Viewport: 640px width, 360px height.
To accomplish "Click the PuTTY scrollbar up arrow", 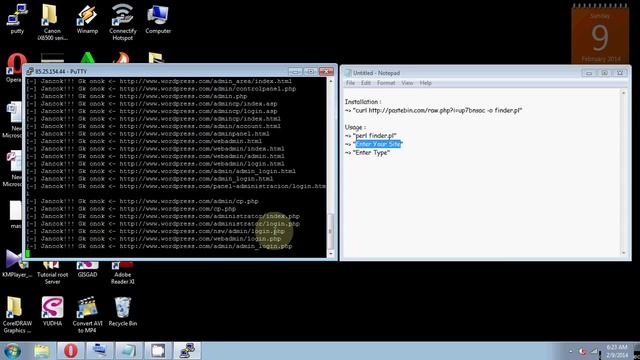I will (331, 82).
